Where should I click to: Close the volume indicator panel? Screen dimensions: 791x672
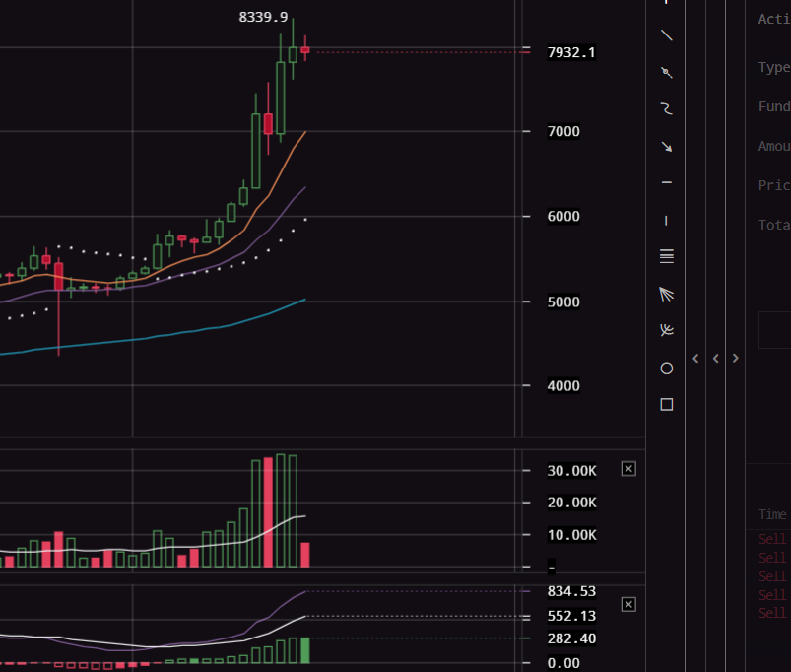coord(628,469)
